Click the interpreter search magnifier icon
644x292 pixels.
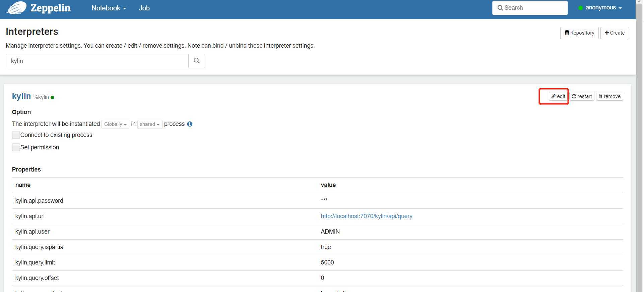tap(197, 61)
